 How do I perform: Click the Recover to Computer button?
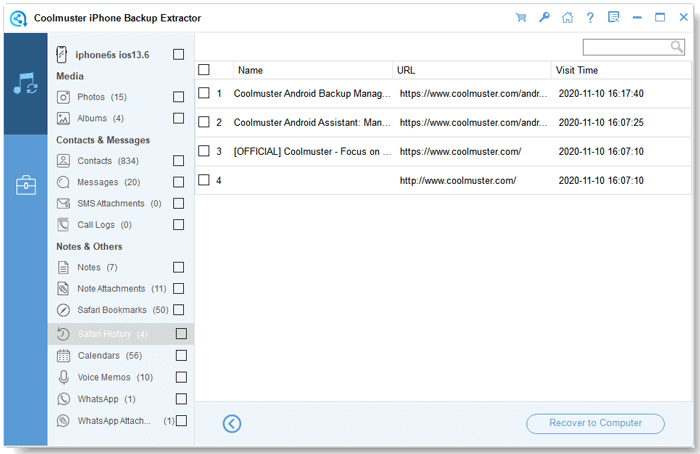coord(595,423)
